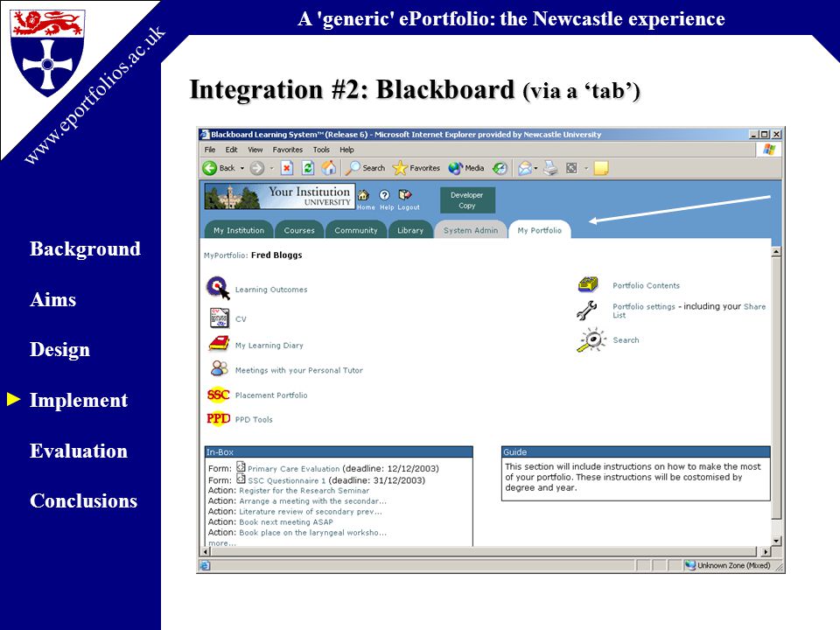The image size is (840, 630).
Task: Open the File menu
Action: (x=209, y=150)
